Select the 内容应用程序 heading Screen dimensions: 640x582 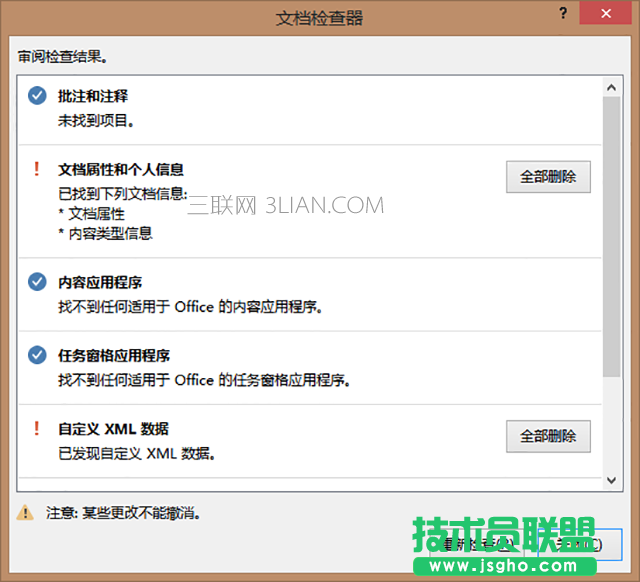tap(100, 282)
